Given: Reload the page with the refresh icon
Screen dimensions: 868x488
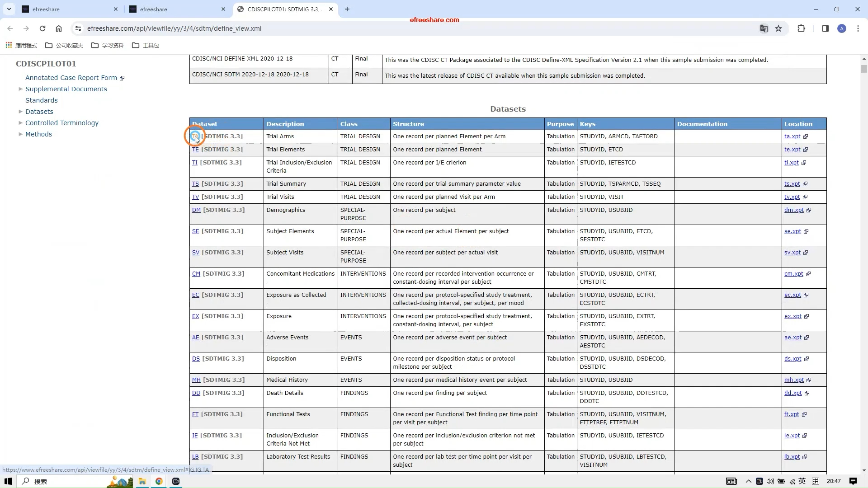Looking at the screenshot, I should click(x=42, y=28).
